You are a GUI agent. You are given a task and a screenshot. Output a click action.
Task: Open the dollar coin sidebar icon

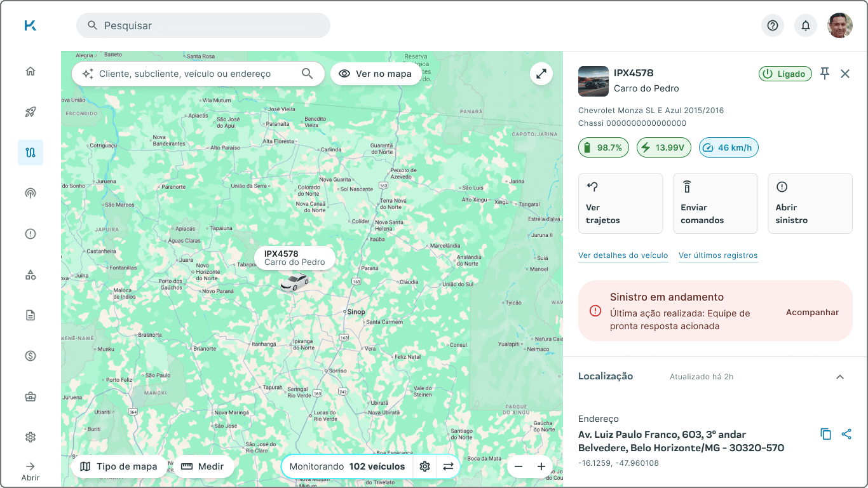click(31, 356)
